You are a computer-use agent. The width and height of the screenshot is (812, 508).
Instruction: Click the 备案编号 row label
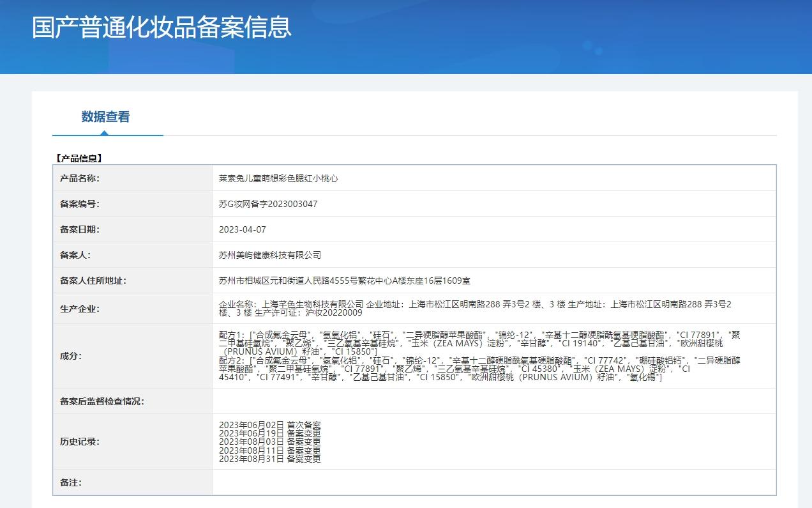click(x=80, y=204)
